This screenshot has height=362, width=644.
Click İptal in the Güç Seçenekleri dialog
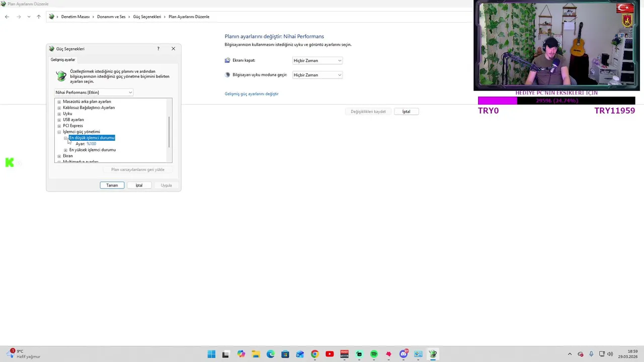(x=139, y=186)
